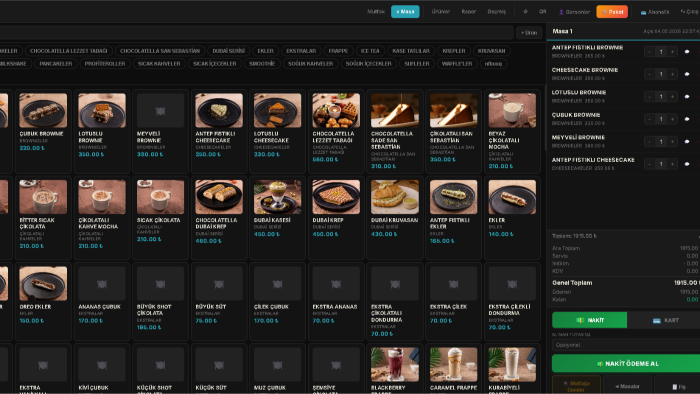Filter by CHOCOLATELLA LEZZET TABAĞI category

[x=68, y=51]
